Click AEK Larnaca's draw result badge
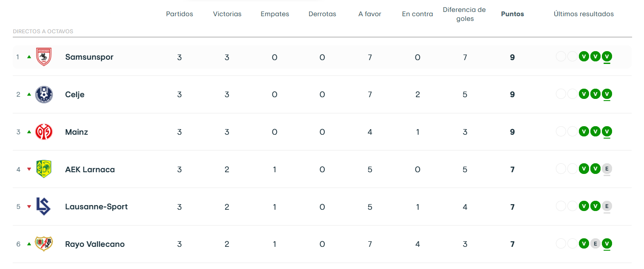 (607, 169)
